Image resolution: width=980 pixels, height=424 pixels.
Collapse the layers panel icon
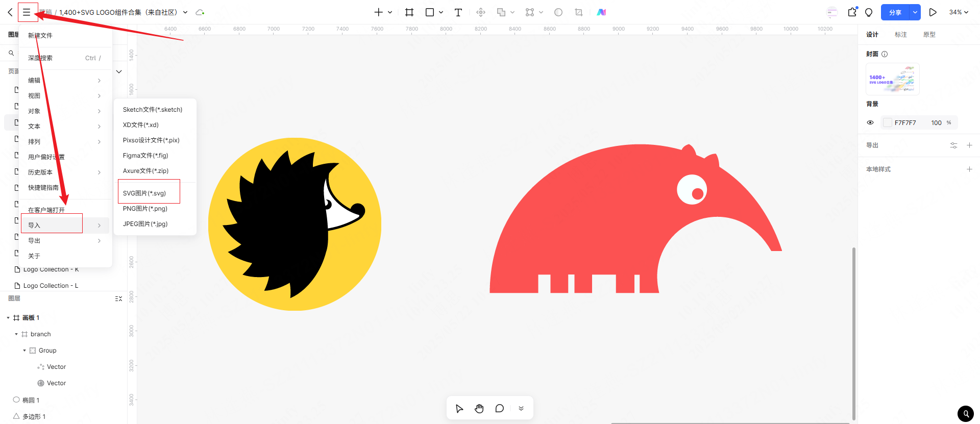(118, 298)
